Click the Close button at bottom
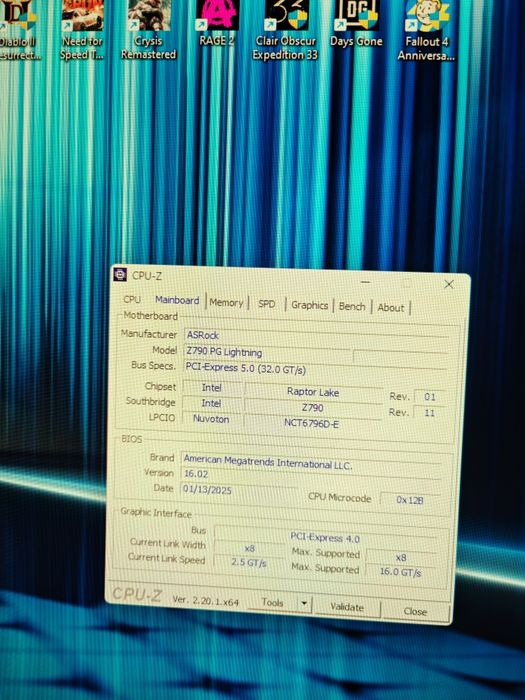The height and width of the screenshot is (700, 525). click(x=415, y=611)
